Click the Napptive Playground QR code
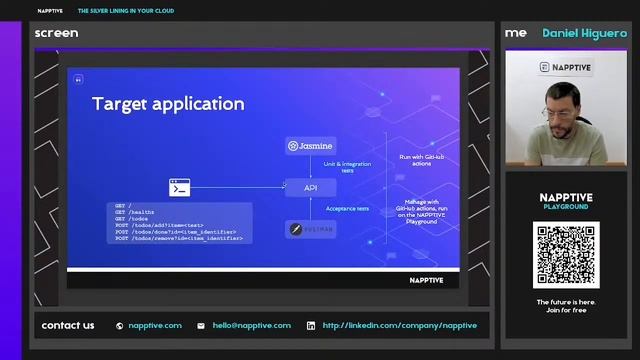640x360 pixels. [566, 255]
